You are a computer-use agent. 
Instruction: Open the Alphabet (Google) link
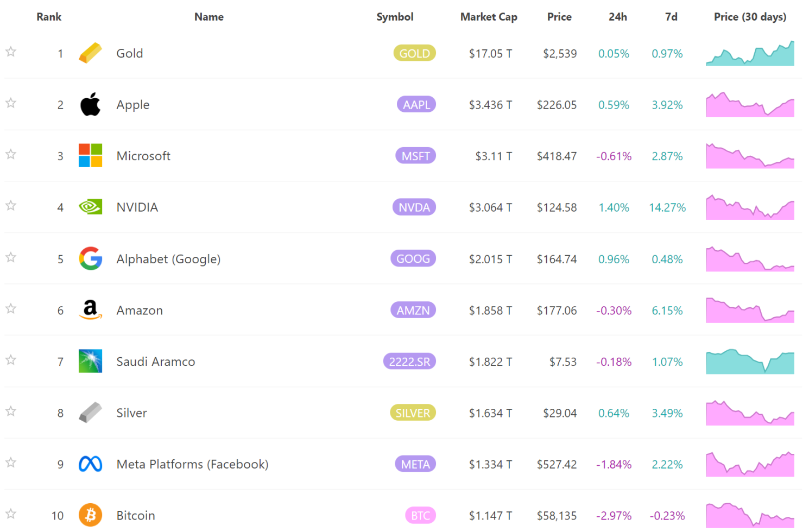coord(168,259)
